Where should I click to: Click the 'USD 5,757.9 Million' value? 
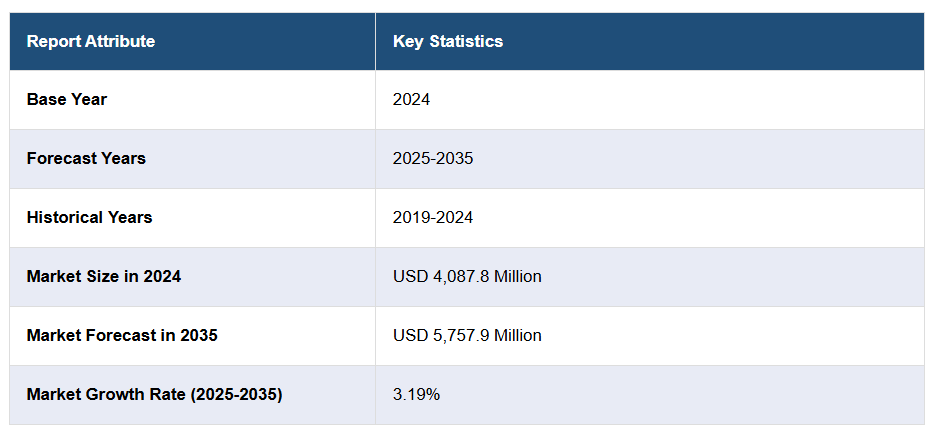(x=467, y=335)
